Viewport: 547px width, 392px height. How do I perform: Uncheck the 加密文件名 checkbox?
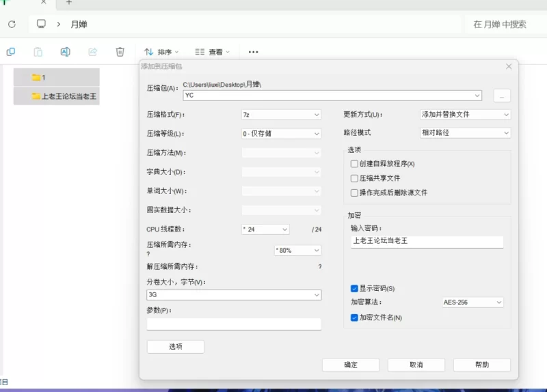[354, 318]
